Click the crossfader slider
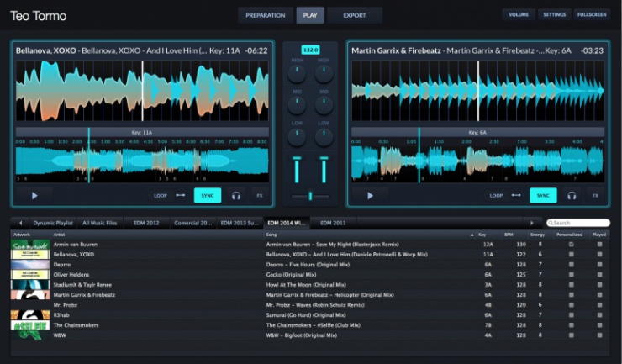622x364 pixels. [310, 196]
